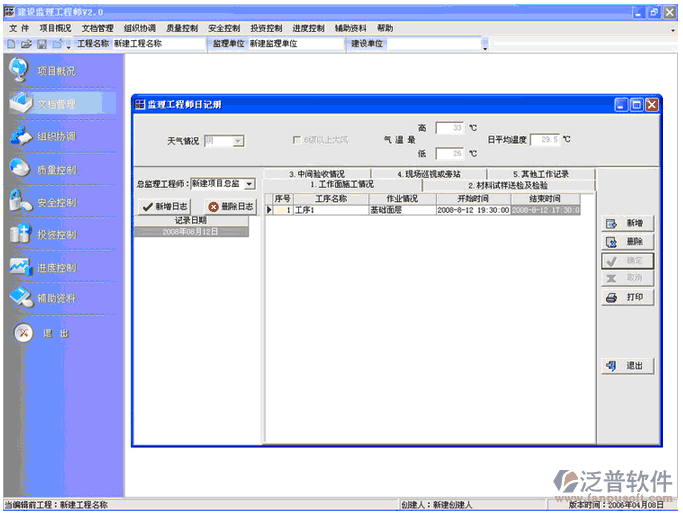683x514 pixels.
Task: Open the 文档管理 menu in the menu bar
Action: click(97, 28)
